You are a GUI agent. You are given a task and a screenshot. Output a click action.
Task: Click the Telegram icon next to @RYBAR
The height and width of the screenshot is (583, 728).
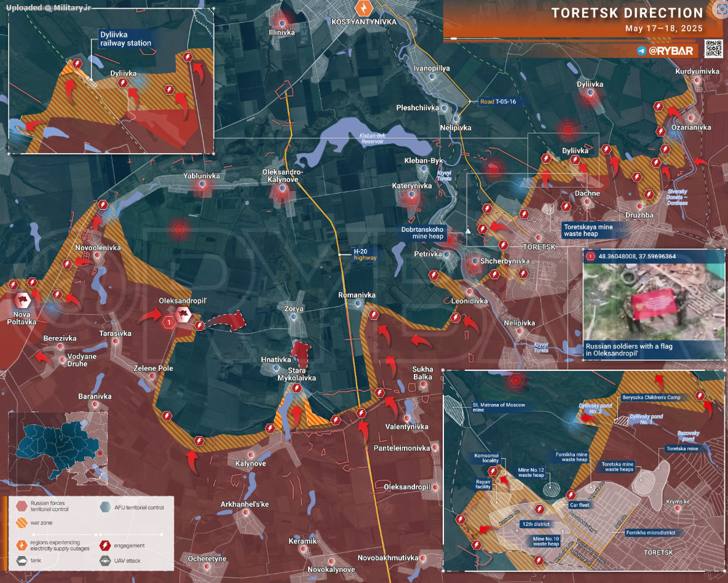(642, 50)
